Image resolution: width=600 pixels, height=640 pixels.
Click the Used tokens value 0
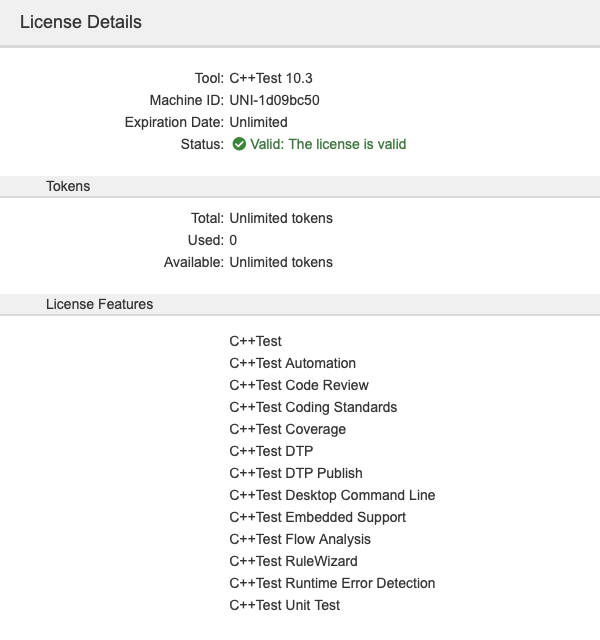[x=233, y=240]
